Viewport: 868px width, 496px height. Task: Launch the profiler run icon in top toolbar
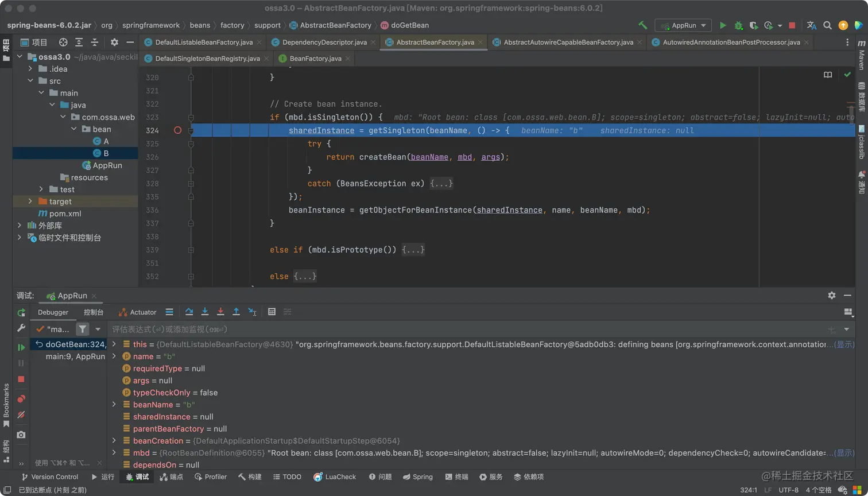click(x=769, y=25)
